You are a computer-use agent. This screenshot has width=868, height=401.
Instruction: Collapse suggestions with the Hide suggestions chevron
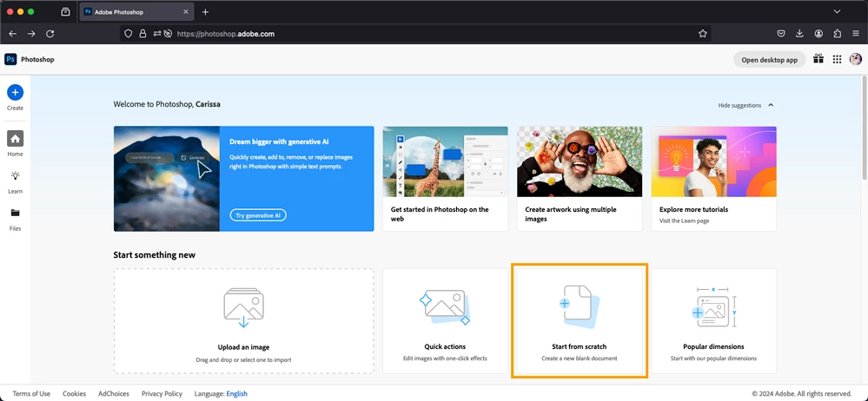[771, 105]
